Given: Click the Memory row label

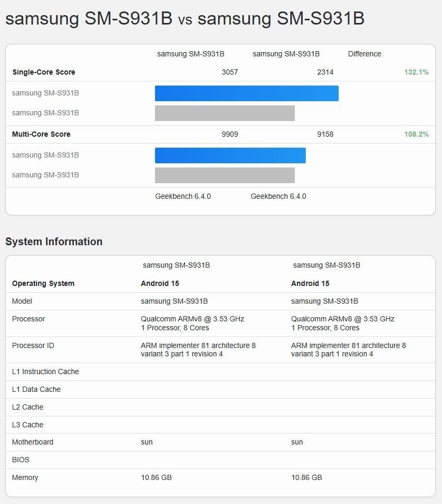Looking at the screenshot, I should coord(25,477).
